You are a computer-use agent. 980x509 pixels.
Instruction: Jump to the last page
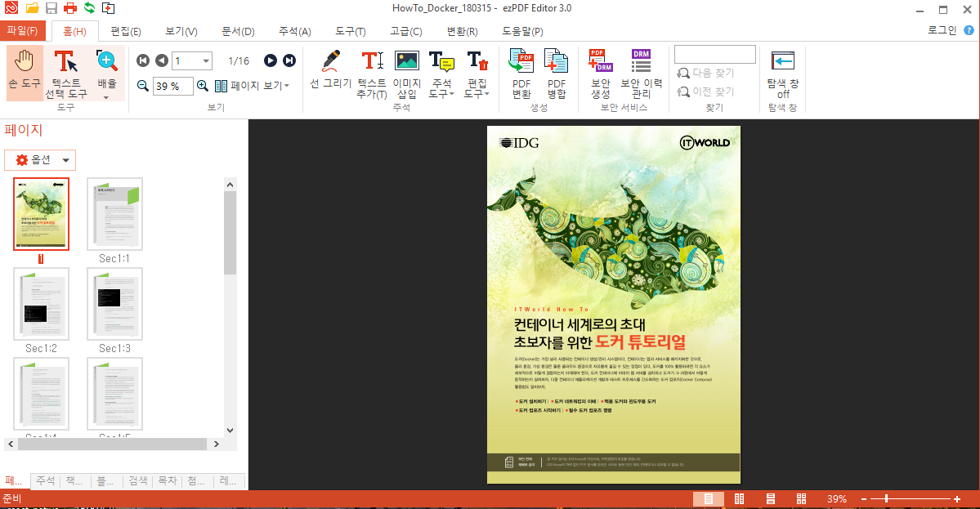pos(289,60)
